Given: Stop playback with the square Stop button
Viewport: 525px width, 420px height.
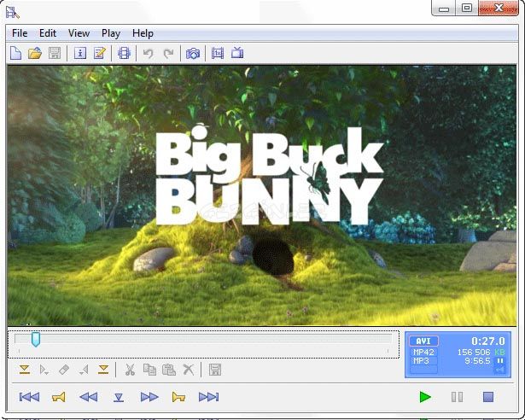Looking at the screenshot, I should tap(488, 397).
